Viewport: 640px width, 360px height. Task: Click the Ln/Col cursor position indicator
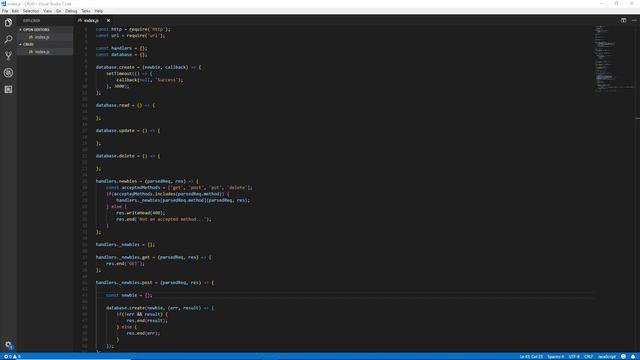tap(531, 357)
